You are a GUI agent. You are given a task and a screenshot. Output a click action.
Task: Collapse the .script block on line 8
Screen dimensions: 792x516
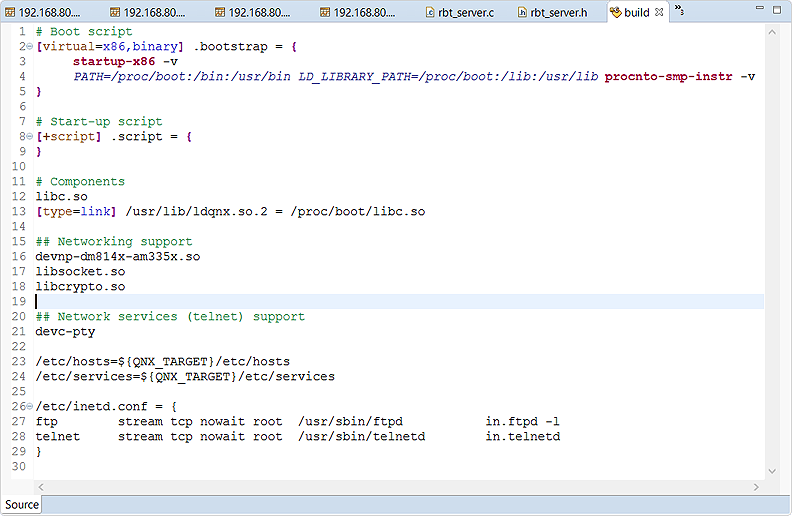point(29,137)
